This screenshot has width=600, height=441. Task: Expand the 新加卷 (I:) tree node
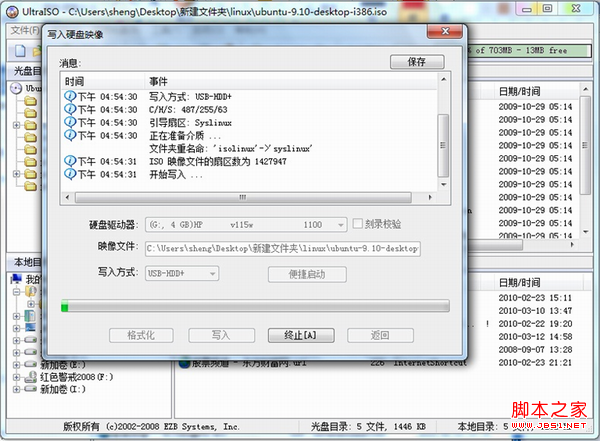tap(16, 389)
